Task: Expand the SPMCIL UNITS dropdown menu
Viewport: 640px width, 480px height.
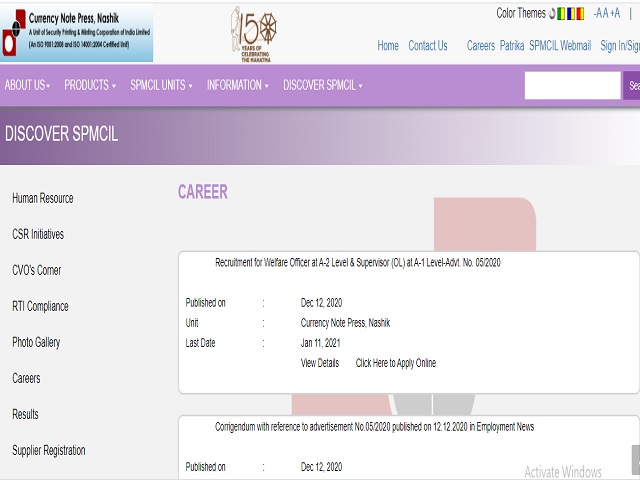Action: (x=161, y=85)
